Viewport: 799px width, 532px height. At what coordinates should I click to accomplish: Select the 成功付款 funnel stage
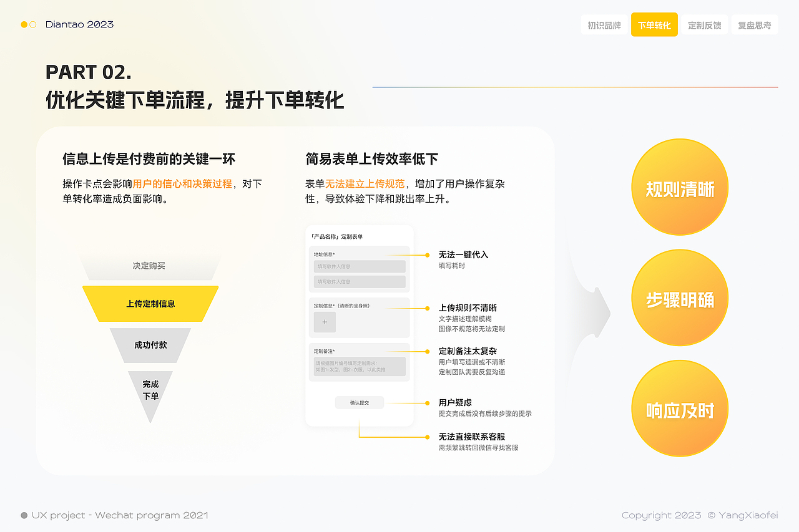coord(150,345)
